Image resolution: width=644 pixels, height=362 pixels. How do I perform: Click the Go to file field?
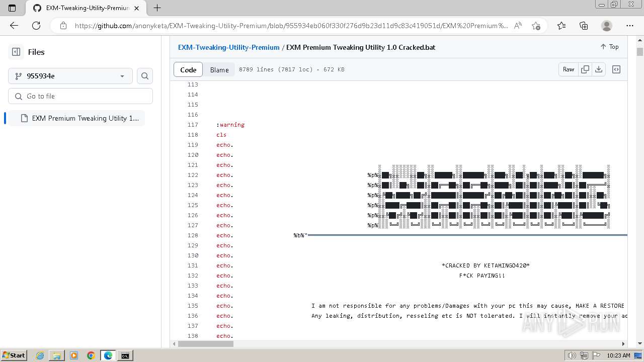[80, 96]
